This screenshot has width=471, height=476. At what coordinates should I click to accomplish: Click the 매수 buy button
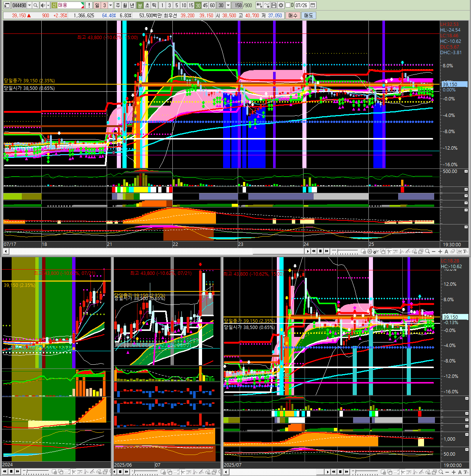293,15
